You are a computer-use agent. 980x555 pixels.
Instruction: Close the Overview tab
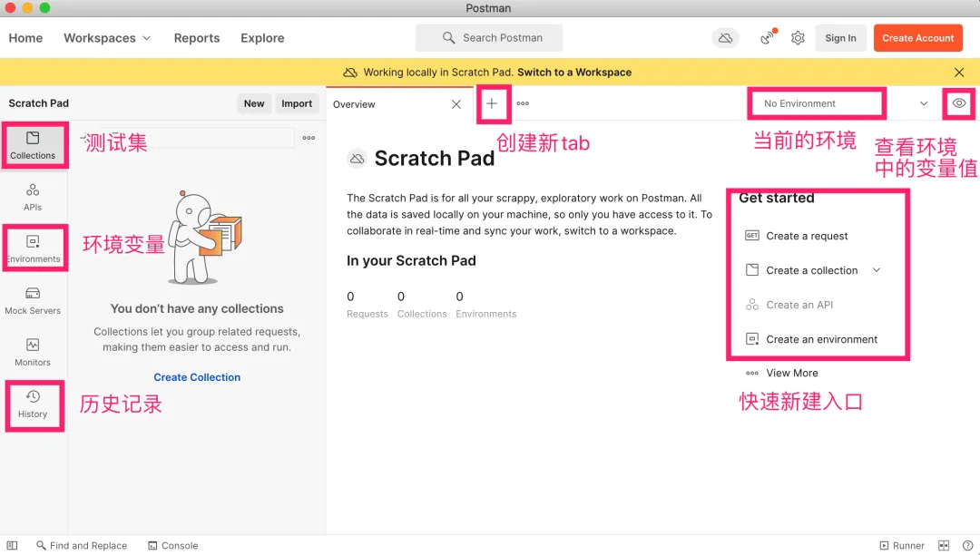coord(456,104)
